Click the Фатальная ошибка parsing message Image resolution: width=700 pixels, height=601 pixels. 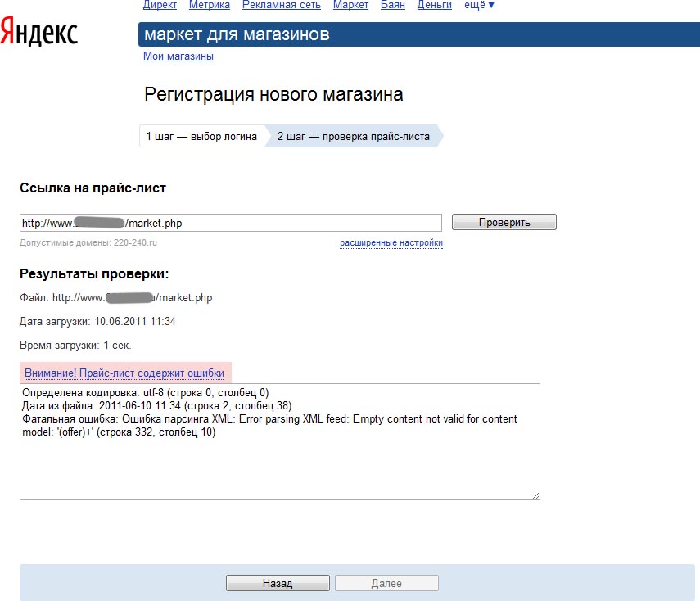click(269, 426)
